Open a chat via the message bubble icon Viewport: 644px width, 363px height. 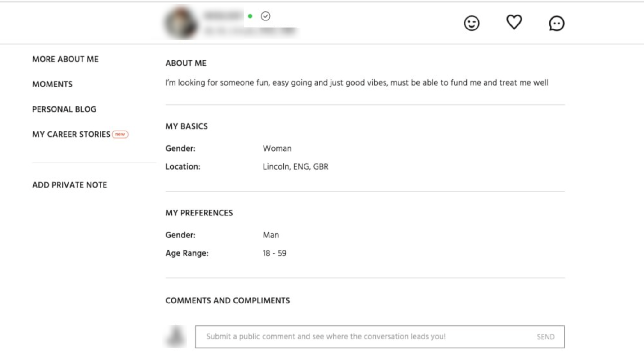557,23
